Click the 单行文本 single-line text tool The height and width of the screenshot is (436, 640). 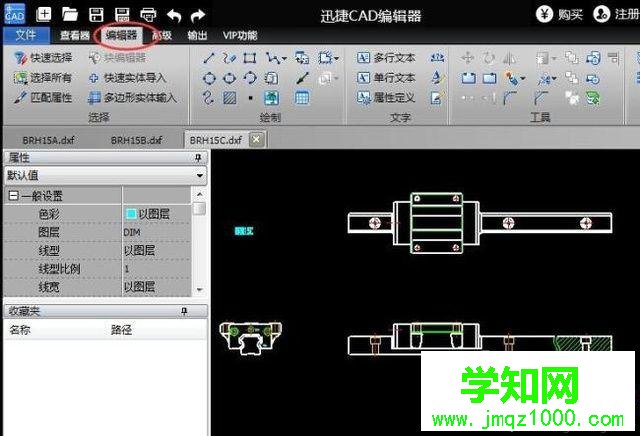(x=387, y=78)
